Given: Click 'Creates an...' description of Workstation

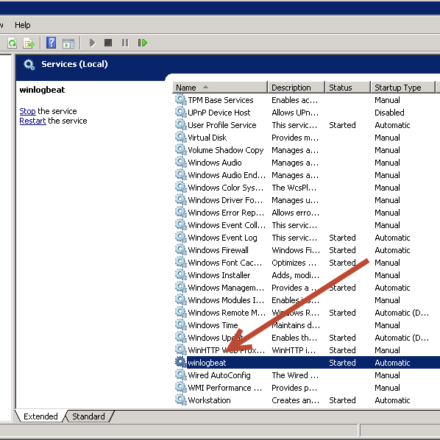Looking at the screenshot, I should 295,400.
